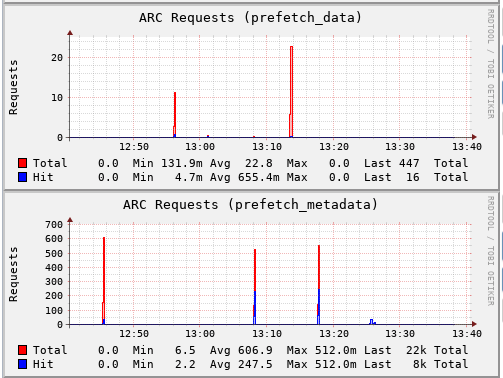Click the blue Hit legend swatch in prefetch_data graph

click(x=23, y=177)
